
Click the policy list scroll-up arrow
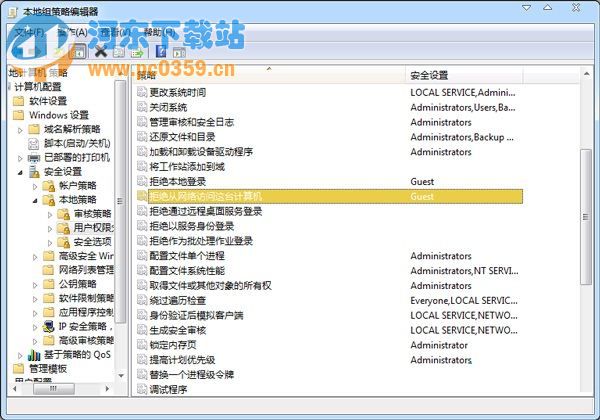pyautogui.click(x=586, y=74)
